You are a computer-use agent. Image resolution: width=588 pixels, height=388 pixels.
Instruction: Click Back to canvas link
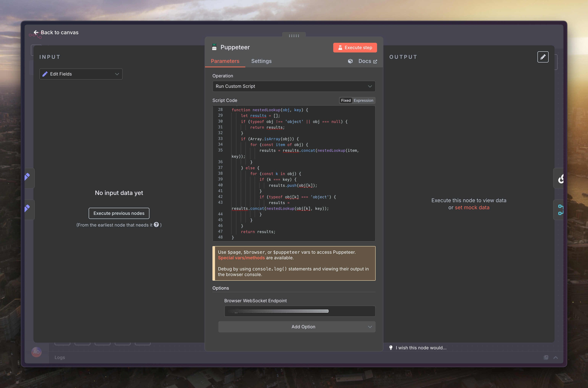[x=56, y=32]
